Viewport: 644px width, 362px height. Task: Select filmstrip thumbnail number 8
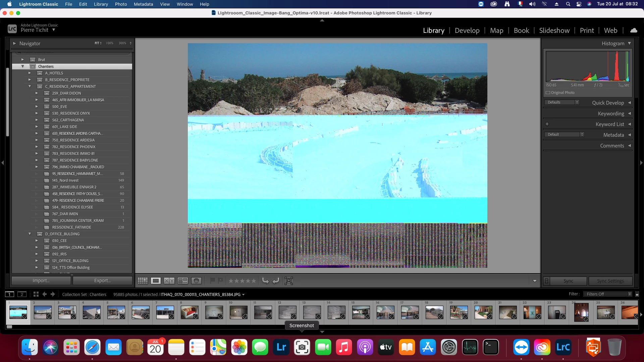click(x=190, y=312)
